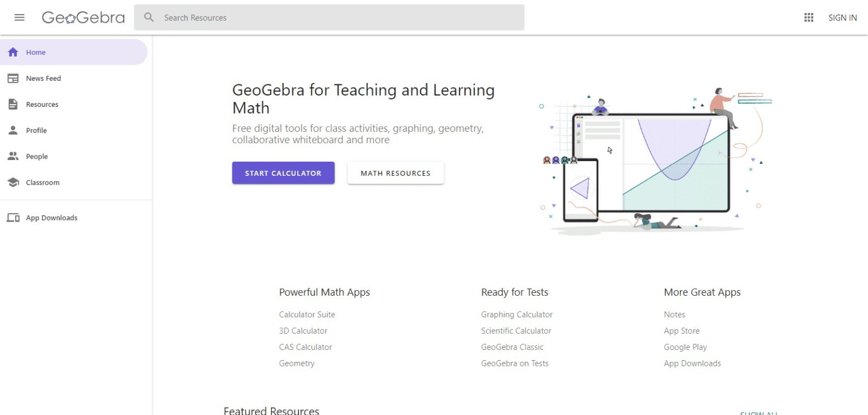Open Classroom via the graduation cap icon
The width and height of the screenshot is (868, 415).
tap(12, 182)
